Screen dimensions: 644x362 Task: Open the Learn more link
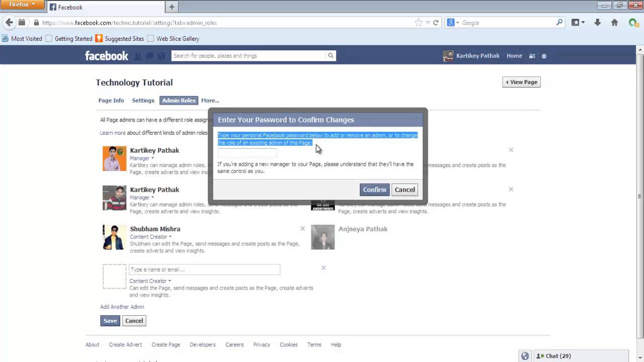click(x=113, y=133)
